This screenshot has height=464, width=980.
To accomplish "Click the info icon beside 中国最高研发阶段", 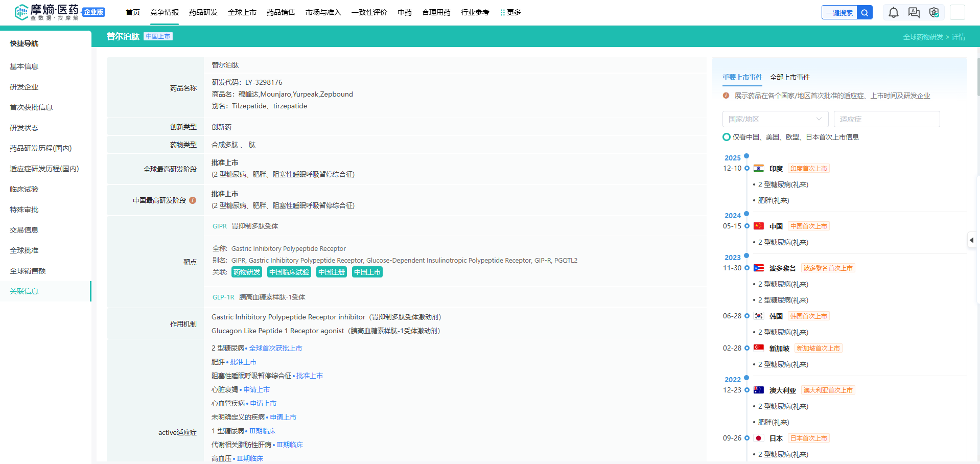I will (193, 200).
